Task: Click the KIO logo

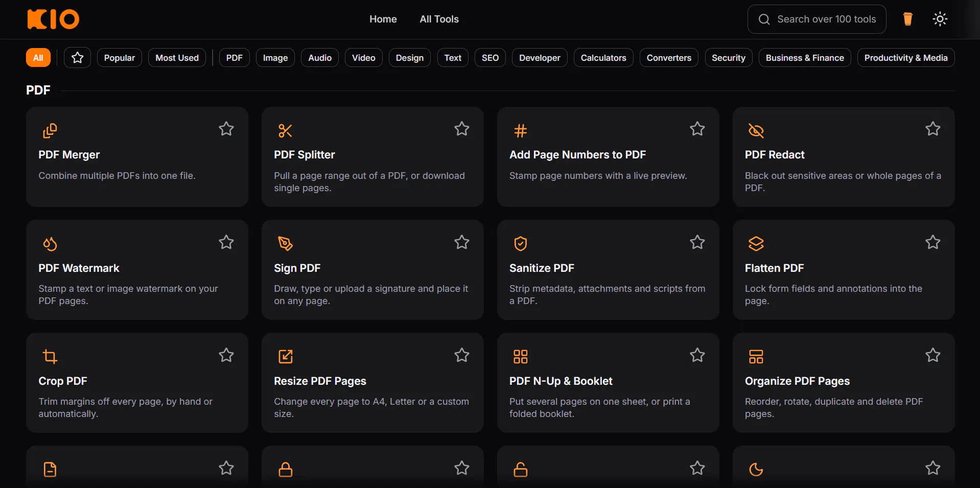Action: [53, 19]
